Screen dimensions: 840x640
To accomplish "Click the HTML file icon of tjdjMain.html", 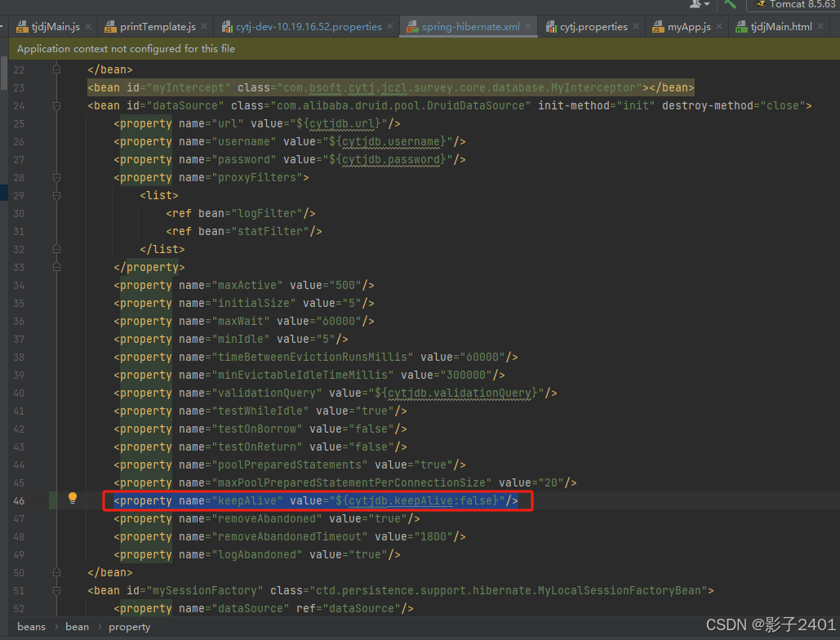I will [741, 27].
